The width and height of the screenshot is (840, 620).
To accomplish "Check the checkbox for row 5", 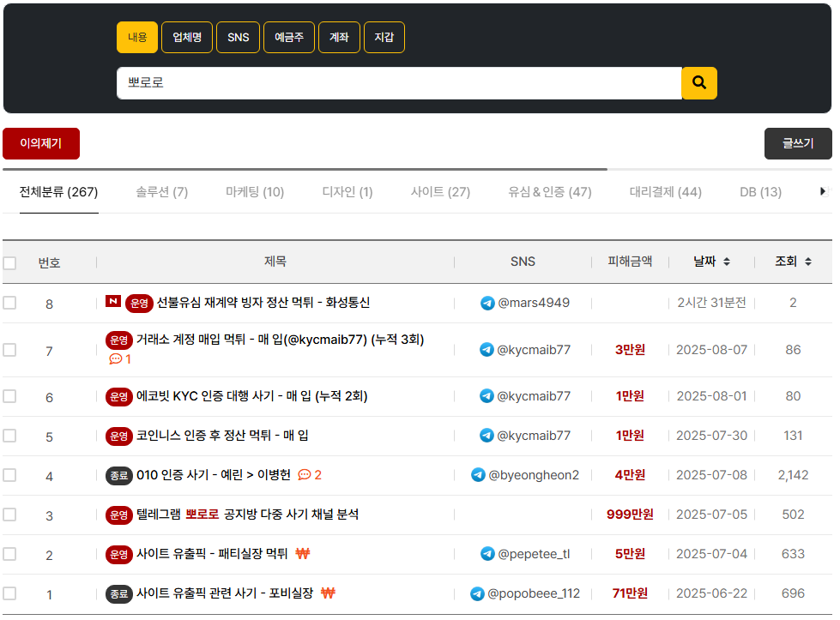I will (x=9, y=436).
